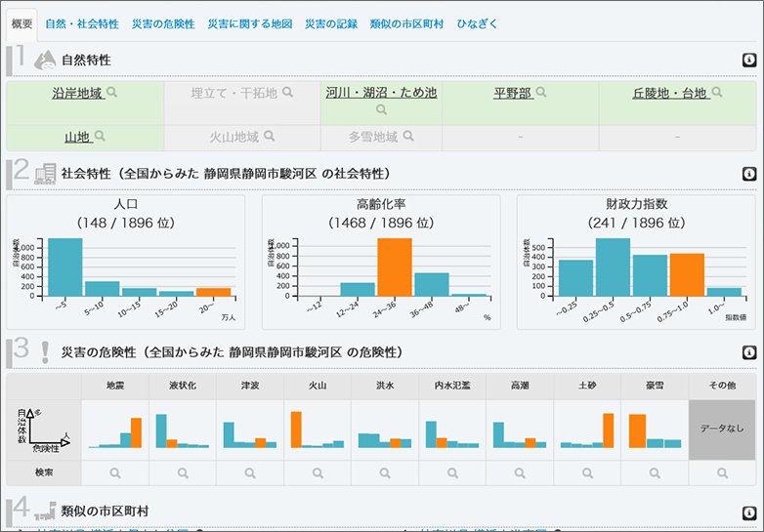The height and width of the screenshot is (532, 764).
Task: Open the 山地 link
Action: 77,137
